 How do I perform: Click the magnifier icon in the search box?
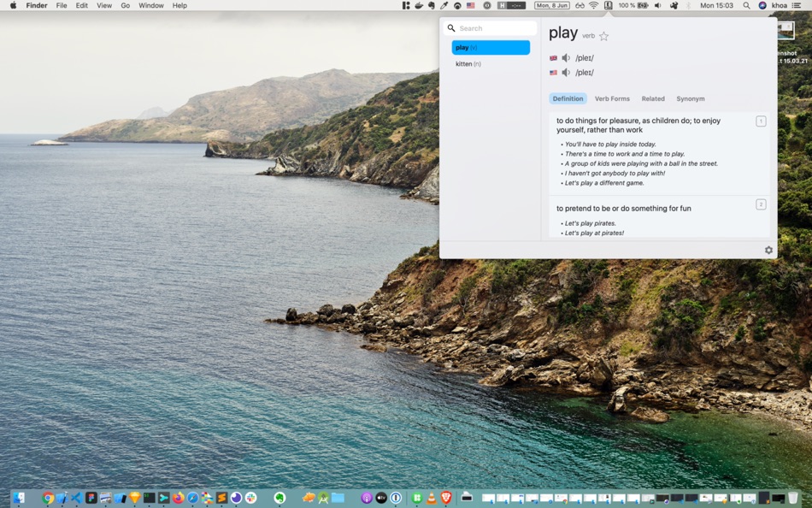[x=451, y=28]
